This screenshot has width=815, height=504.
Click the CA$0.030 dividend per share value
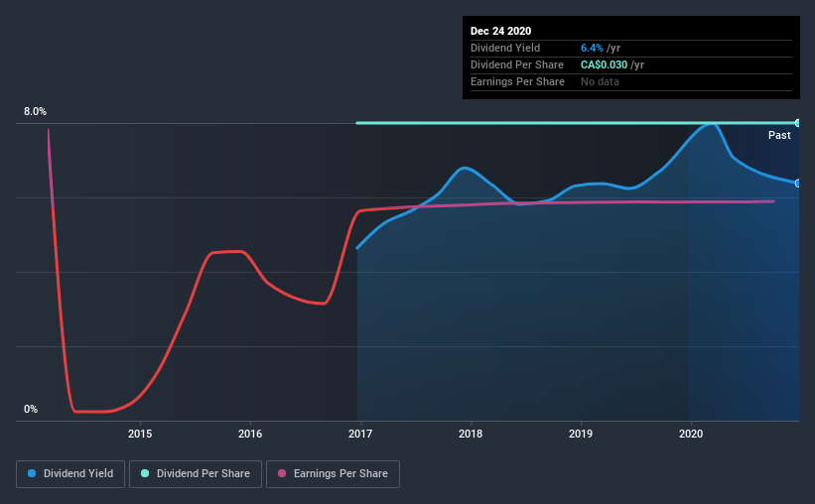604,64
